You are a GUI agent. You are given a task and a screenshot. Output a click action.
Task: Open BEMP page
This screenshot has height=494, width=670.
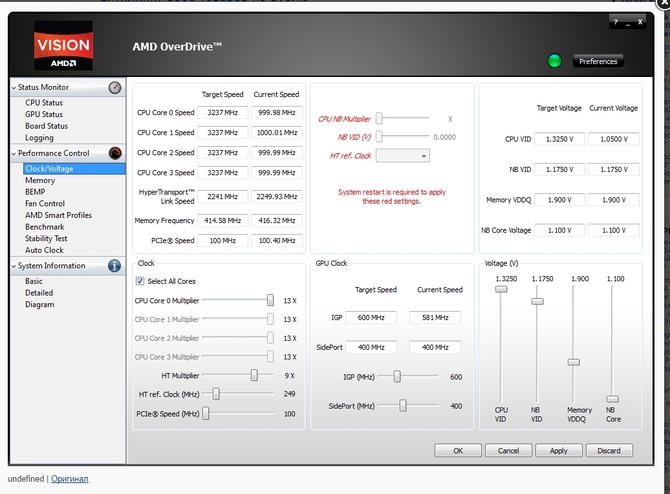click(x=35, y=192)
